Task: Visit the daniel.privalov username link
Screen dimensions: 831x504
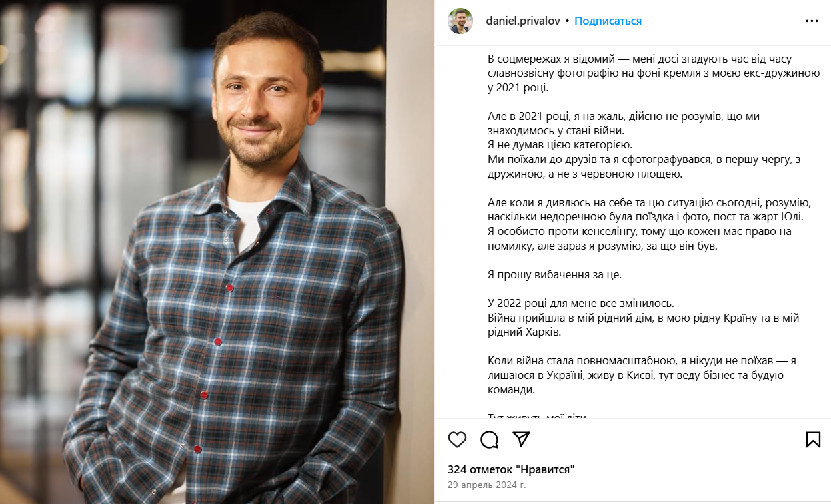Action: (523, 21)
